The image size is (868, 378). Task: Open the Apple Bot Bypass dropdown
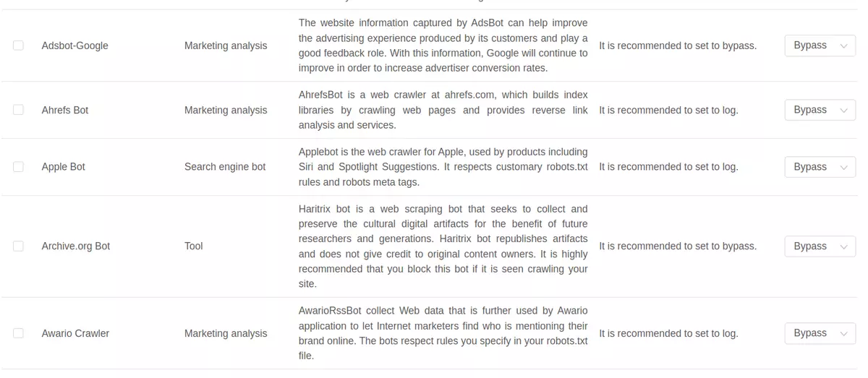[x=820, y=167]
